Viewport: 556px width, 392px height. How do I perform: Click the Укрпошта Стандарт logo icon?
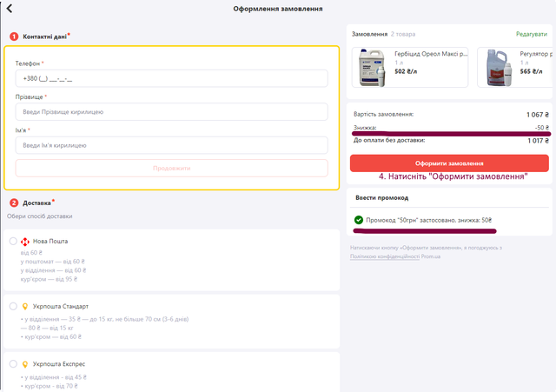tap(25, 306)
